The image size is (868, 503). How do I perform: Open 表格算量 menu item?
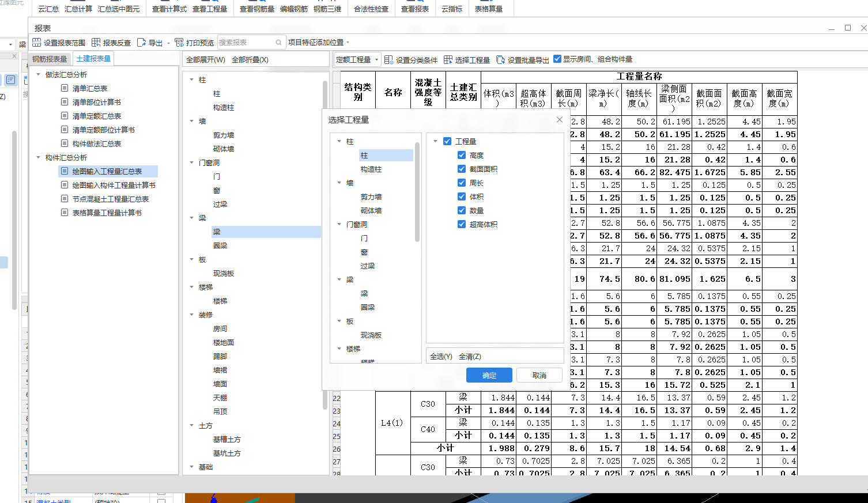[489, 9]
